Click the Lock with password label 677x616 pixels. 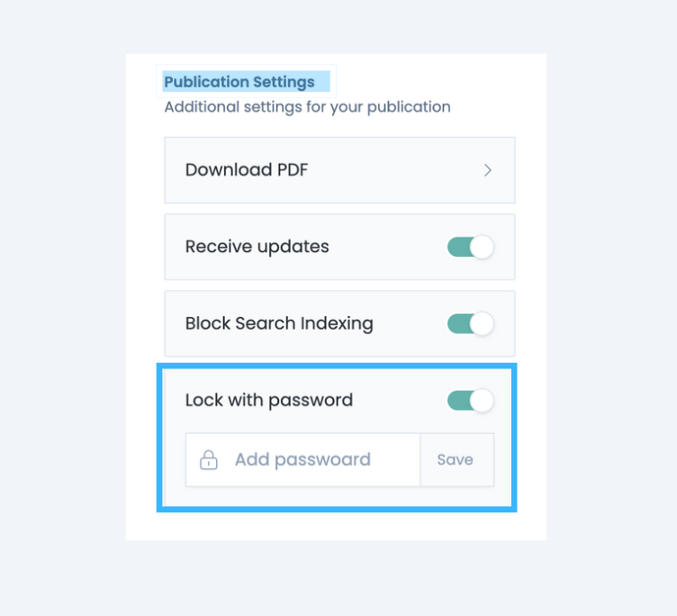pos(269,401)
